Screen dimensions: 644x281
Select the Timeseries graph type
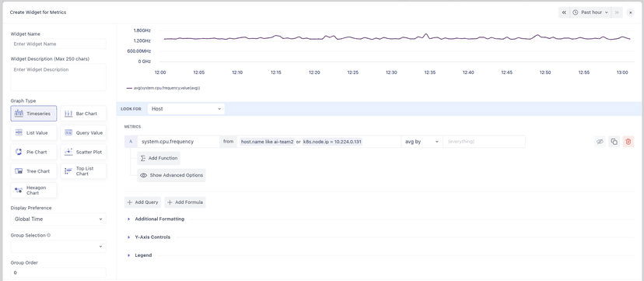point(33,114)
